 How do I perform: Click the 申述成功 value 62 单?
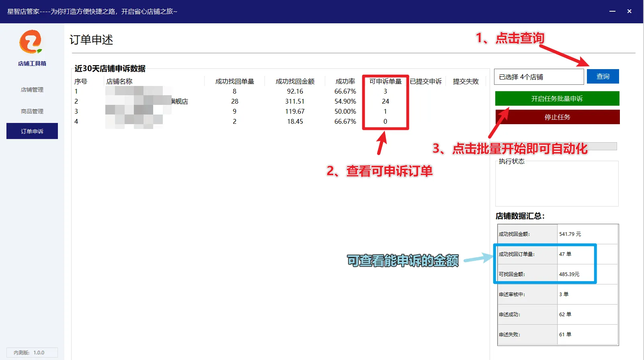565,314
